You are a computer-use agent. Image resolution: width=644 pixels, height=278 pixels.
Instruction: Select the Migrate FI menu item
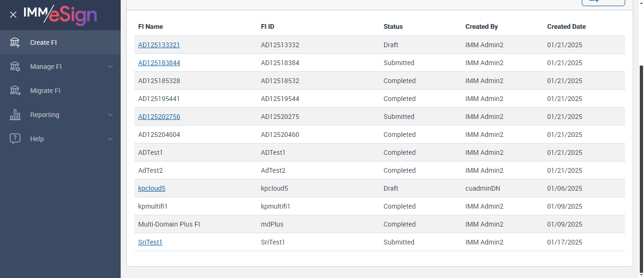(45, 91)
